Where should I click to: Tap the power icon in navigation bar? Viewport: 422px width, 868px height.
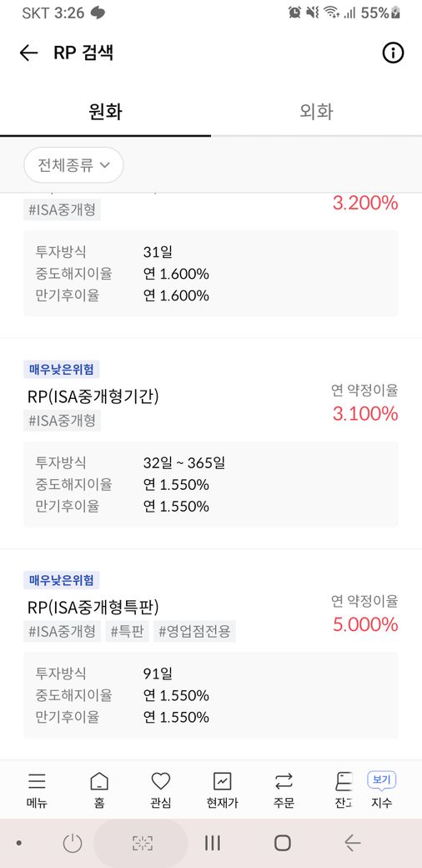click(73, 843)
